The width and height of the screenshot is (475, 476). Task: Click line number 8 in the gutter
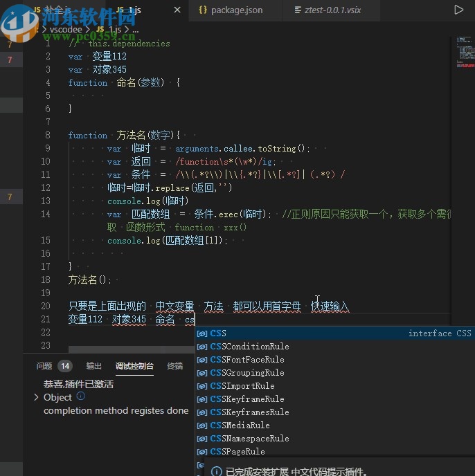pos(48,135)
